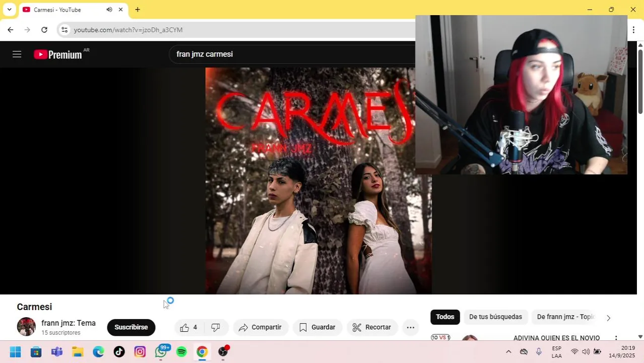Open File Explorer from the taskbar
Image resolution: width=644 pixels, height=363 pixels.
78,352
